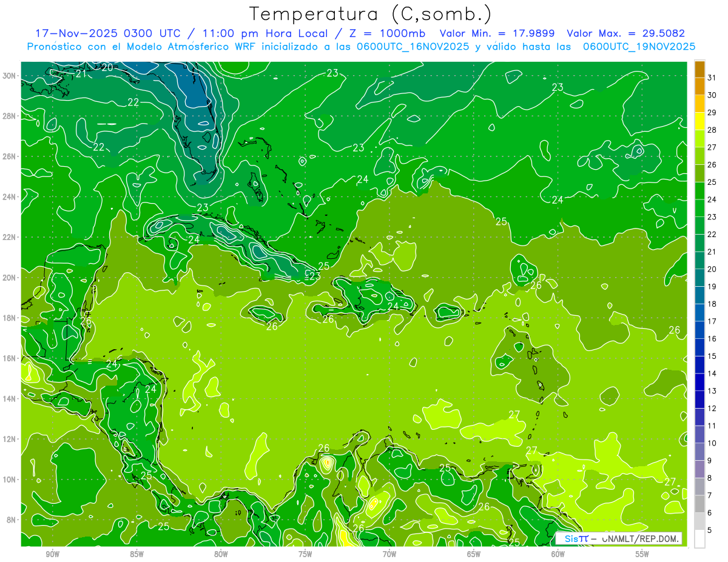Click the 18N latitude label
Image resolution: width=728 pixels, height=562 pixels.
[10, 318]
